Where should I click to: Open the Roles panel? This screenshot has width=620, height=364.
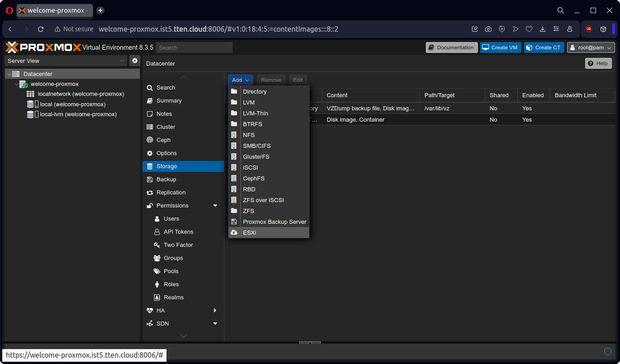183,284
